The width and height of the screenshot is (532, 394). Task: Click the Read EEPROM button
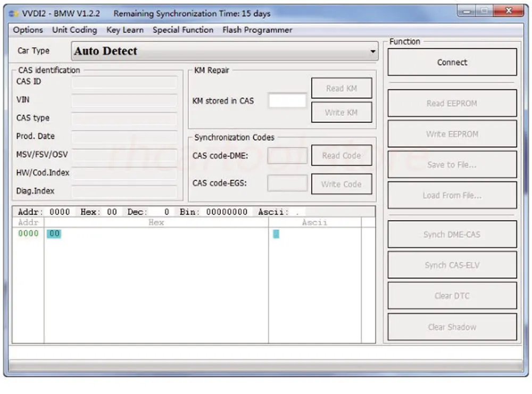pos(452,103)
